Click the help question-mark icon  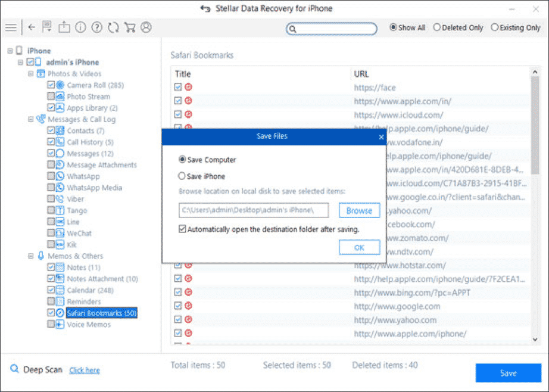click(97, 27)
